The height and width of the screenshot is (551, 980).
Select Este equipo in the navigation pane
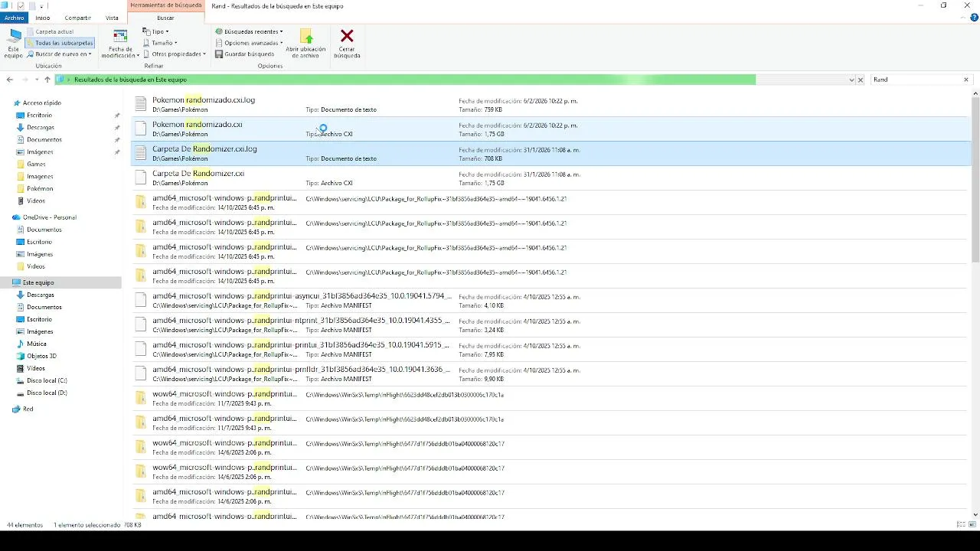click(38, 282)
